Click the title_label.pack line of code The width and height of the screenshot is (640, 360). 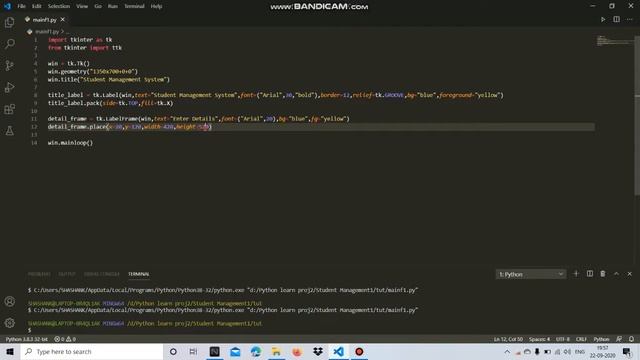click(110, 103)
